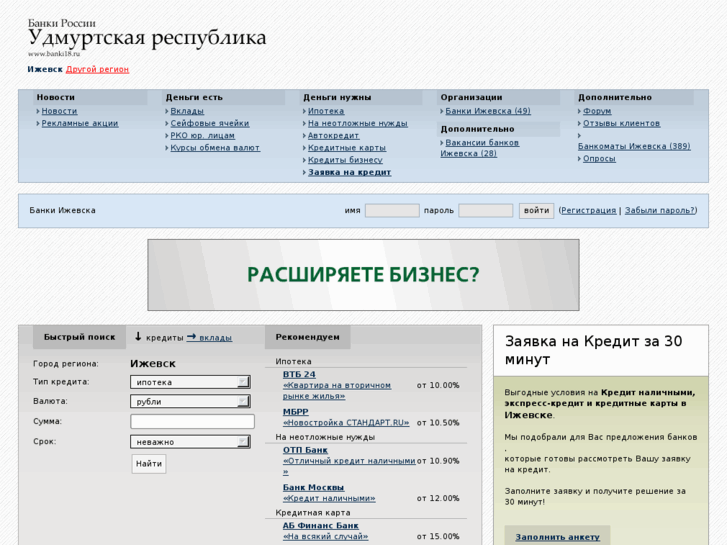Open Сейфовые ячейки link
This screenshot has height=545, width=727.
pyautogui.click(x=210, y=123)
